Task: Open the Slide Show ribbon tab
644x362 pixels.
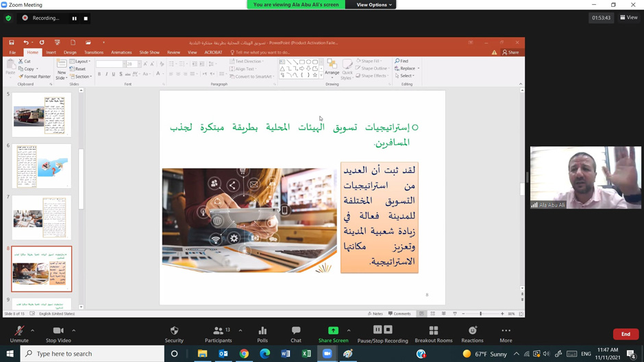Action: pyautogui.click(x=149, y=52)
